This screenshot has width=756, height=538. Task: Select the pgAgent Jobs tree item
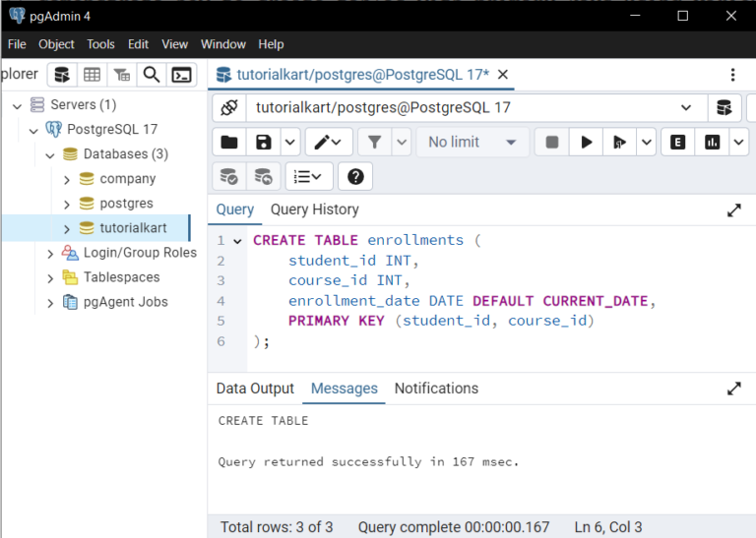[x=125, y=302]
